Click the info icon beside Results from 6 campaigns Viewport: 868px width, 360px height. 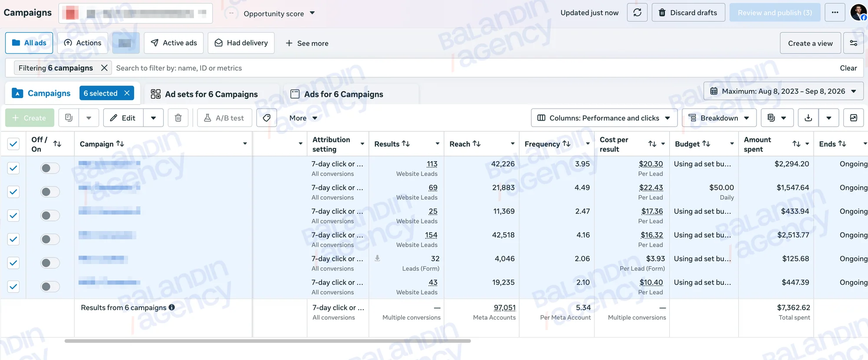click(x=172, y=307)
